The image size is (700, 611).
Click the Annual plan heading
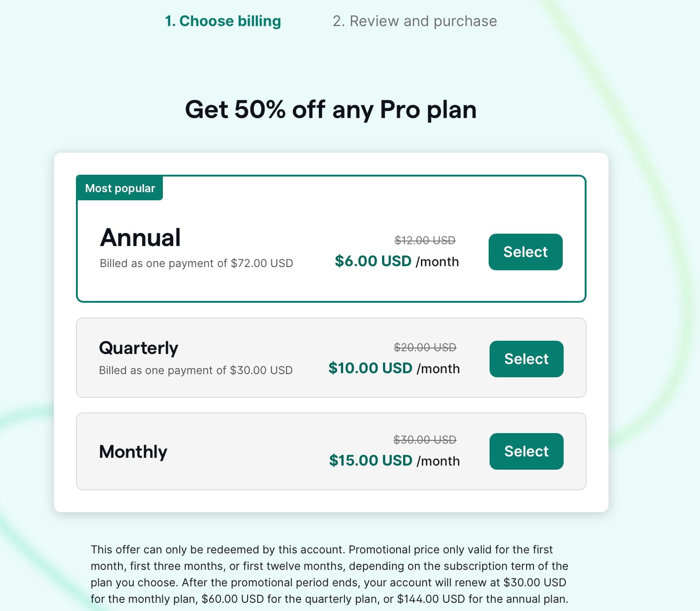click(140, 237)
